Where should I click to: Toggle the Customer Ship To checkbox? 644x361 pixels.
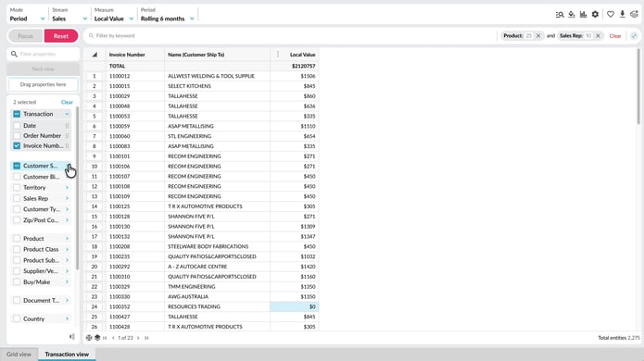[x=17, y=166]
